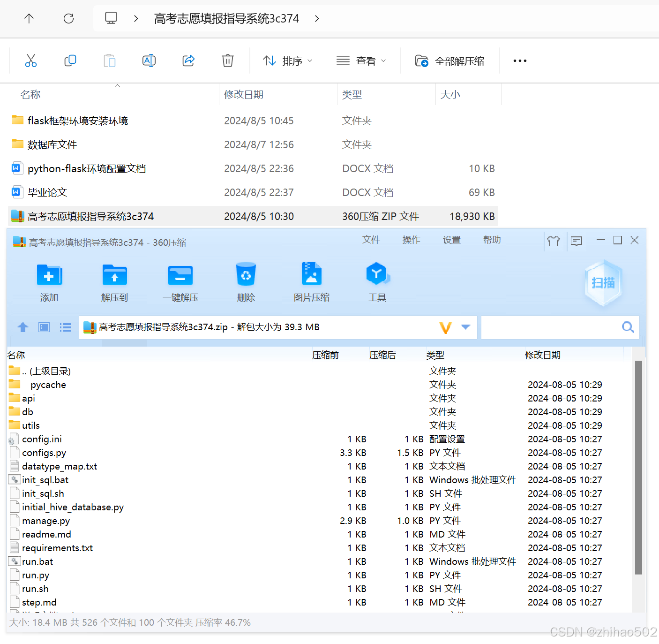Open 帮助 menu in 360压缩
The height and width of the screenshot is (644, 659).
click(x=492, y=240)
